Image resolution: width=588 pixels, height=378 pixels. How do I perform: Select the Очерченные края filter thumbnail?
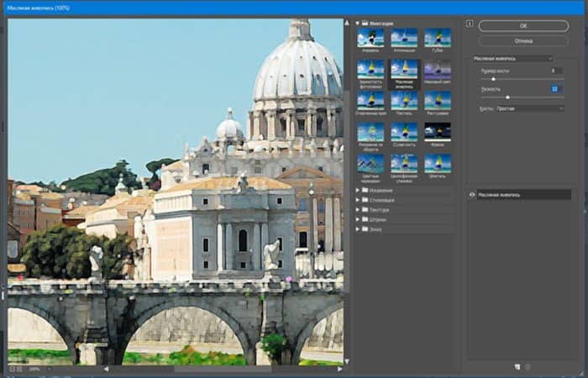pyautogui.click(x=370, y=101)
